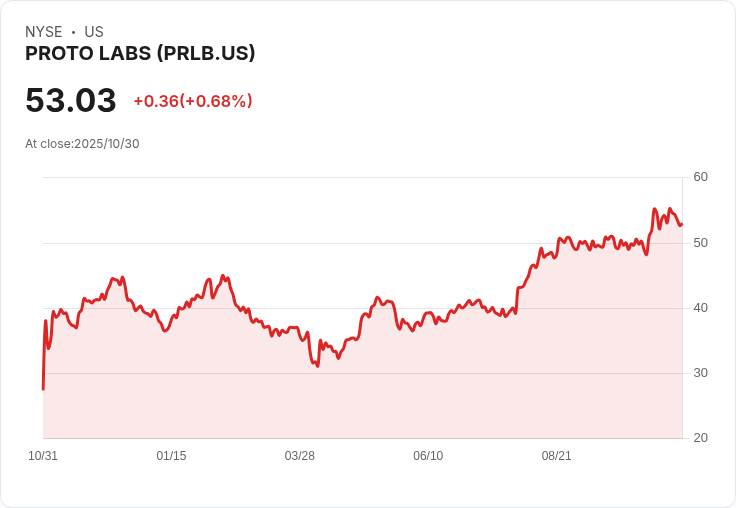The image size is (736, 508).
Task: Click the 08/21 x-axis date label
Action: click(x=556, y=455)
